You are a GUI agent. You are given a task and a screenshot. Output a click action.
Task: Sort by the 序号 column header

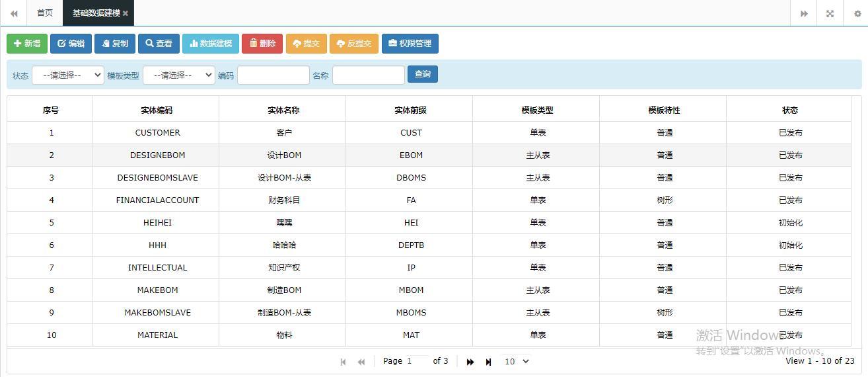pyautogui.click(x=50, y=110)
